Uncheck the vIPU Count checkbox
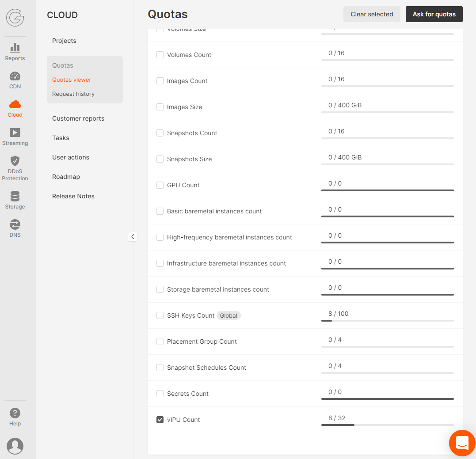The width and height of the screenshot is (476, 459). 160,419
